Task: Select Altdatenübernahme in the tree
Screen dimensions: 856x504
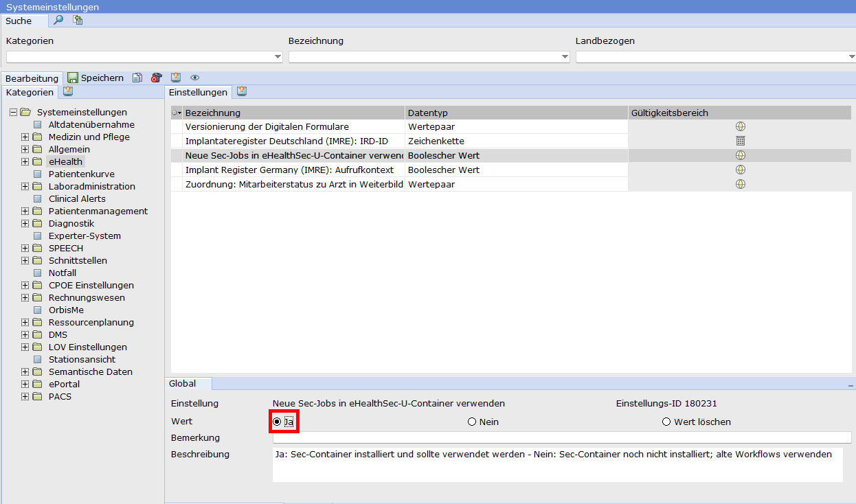Action: pyautogui.click(x=91, y=124)
